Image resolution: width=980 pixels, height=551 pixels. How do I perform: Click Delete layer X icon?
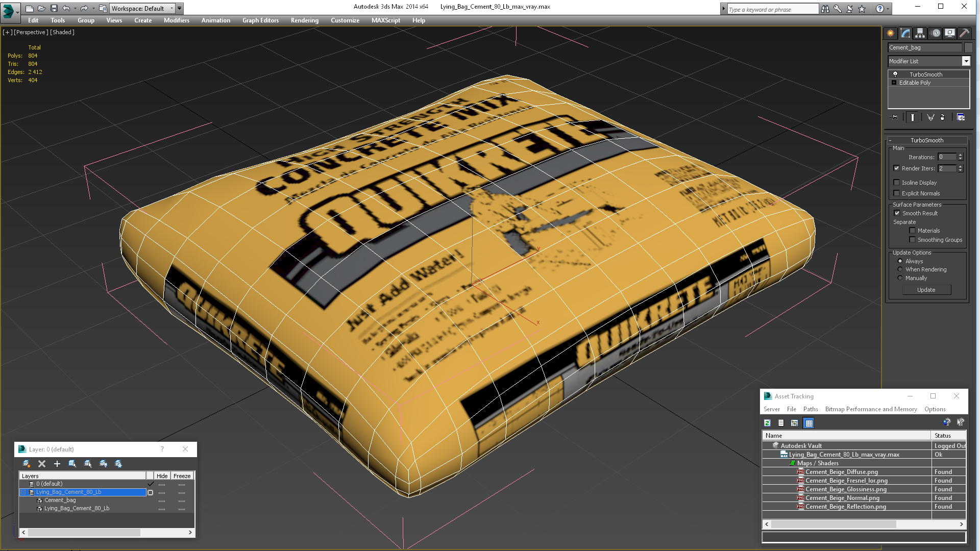42,464
